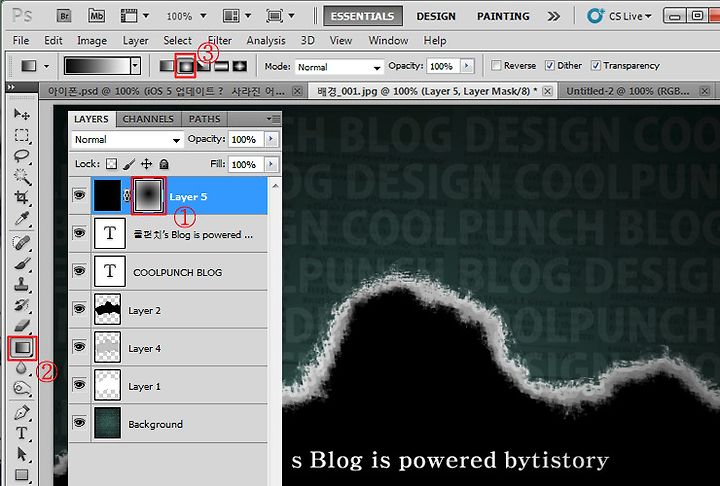
Task: Select the Gradient tool in toolbox
Action: [x=22, y=348]
